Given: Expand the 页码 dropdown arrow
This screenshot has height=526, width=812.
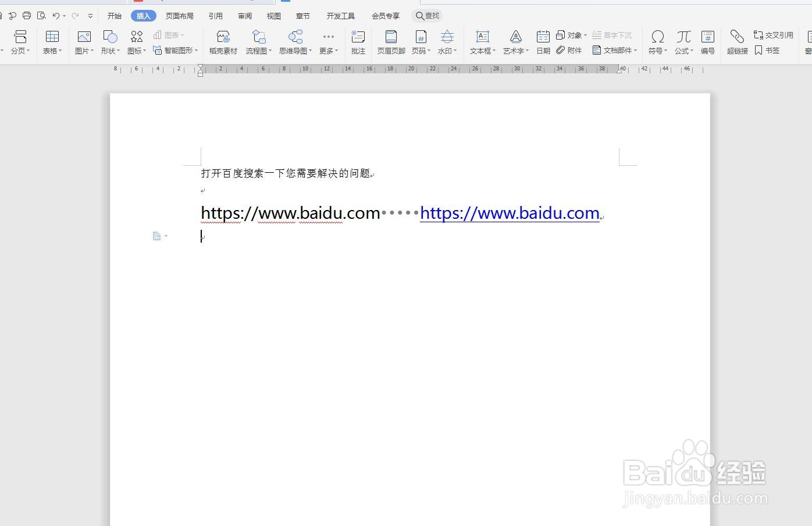Looking at the screenshot, I should (x=429, y=51).
